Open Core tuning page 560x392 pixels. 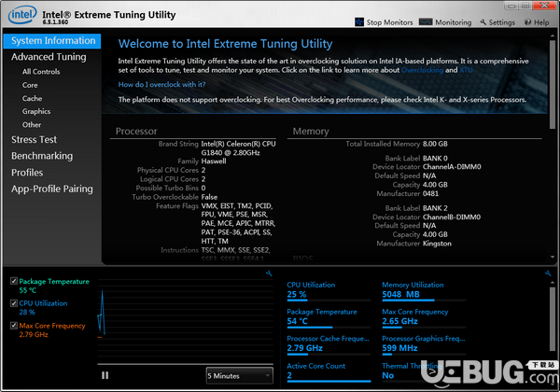coord(30,85)
